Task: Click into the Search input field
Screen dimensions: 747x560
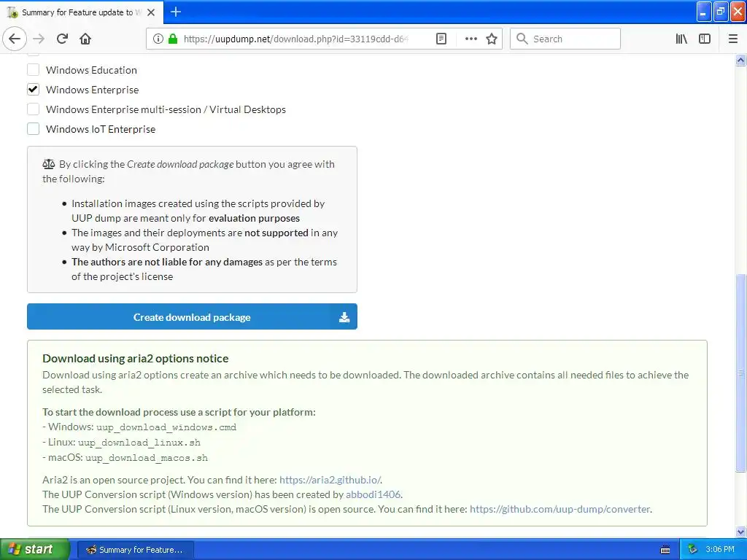Action: [565, 39]
